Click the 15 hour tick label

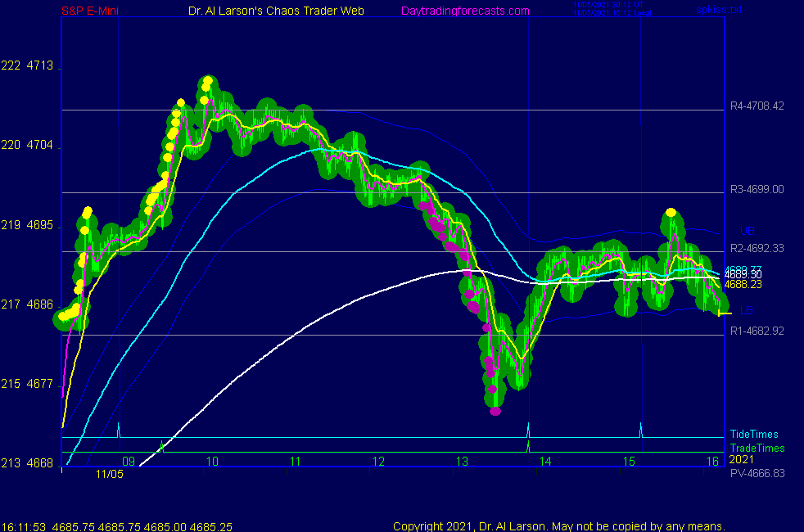coord(629,462)
